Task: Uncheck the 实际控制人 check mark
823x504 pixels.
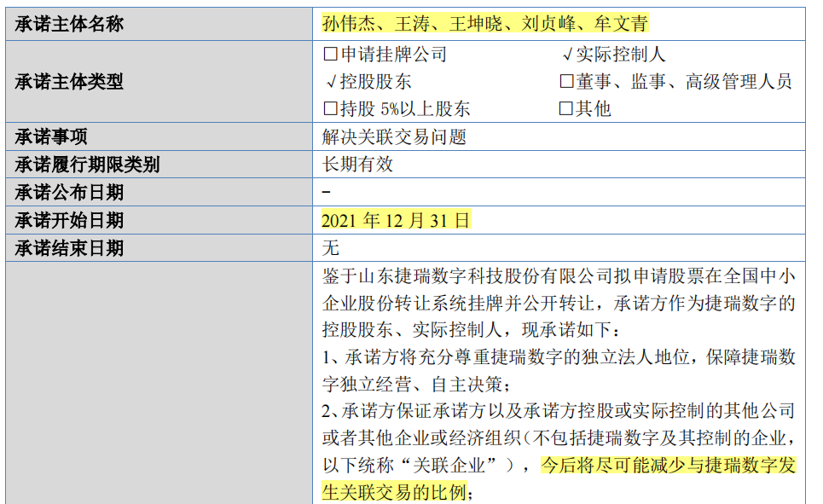Action: pyautogui.click(x=567, y=55)
